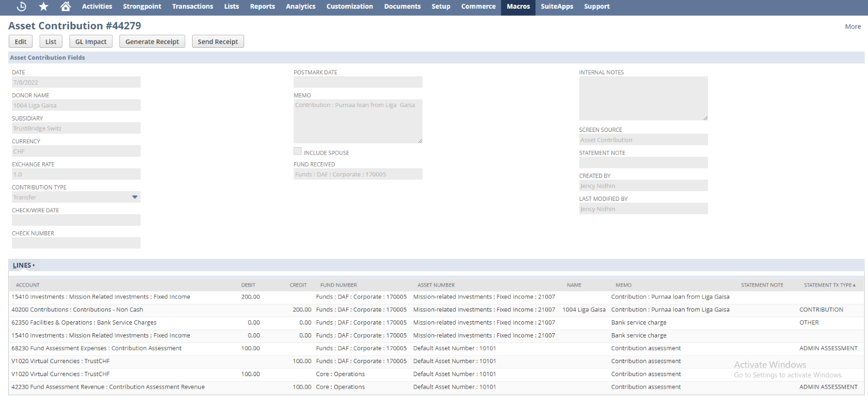Open the Transactions menu
Viewport: 868px width, 400px height.
[193, 7]
